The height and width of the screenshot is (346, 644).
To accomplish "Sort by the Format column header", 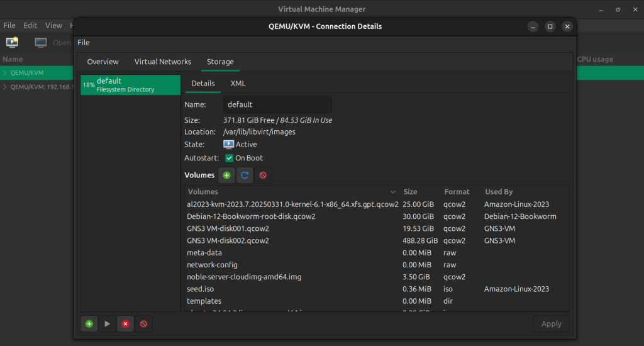I will [x=461, y=192].
